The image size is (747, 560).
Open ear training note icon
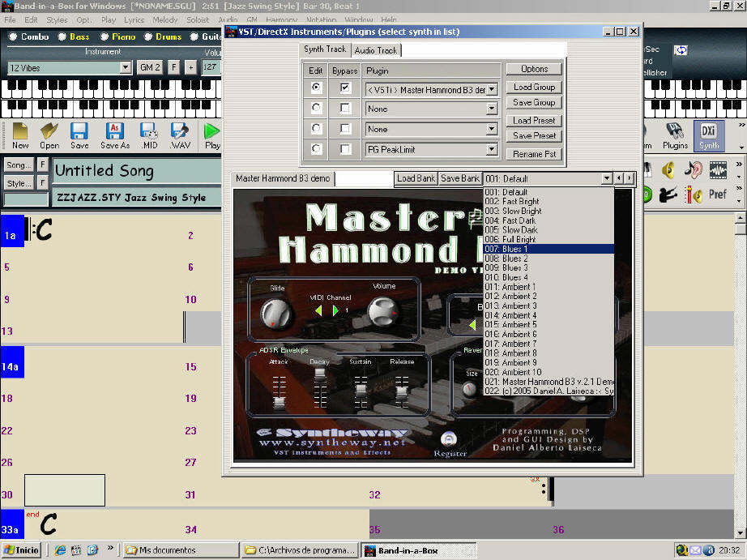point(694,169)
